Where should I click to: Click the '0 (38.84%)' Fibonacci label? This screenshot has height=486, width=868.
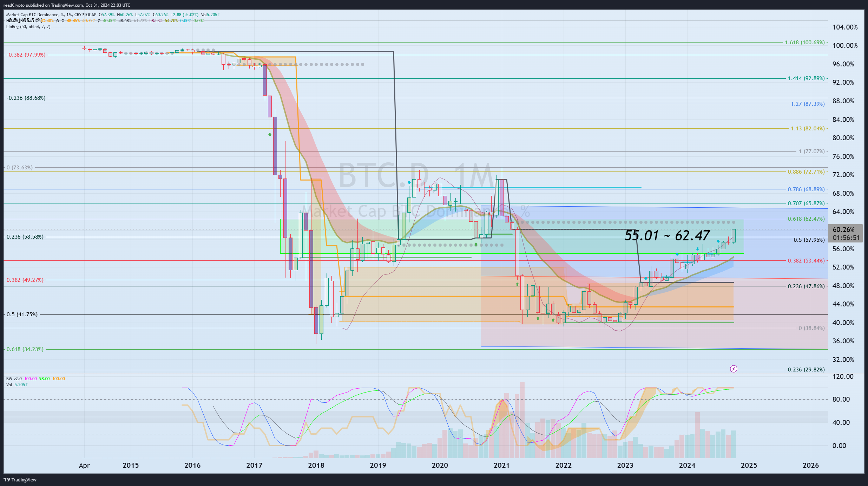[812, 328]
